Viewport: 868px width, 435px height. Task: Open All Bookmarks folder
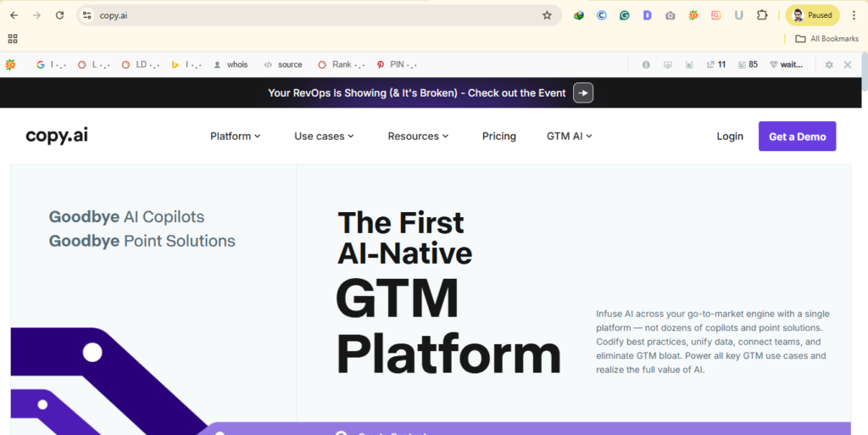click(827, 39)
